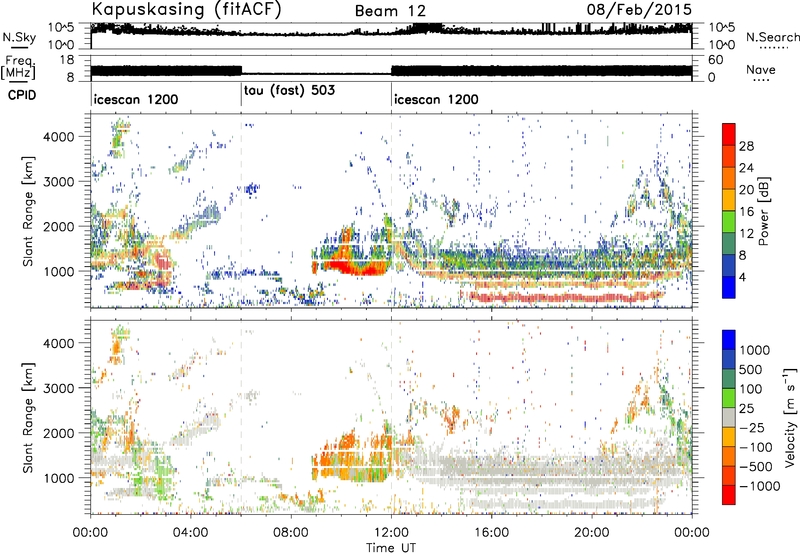Click the 'Freq. [MHz]' axis label

[18, 68]
